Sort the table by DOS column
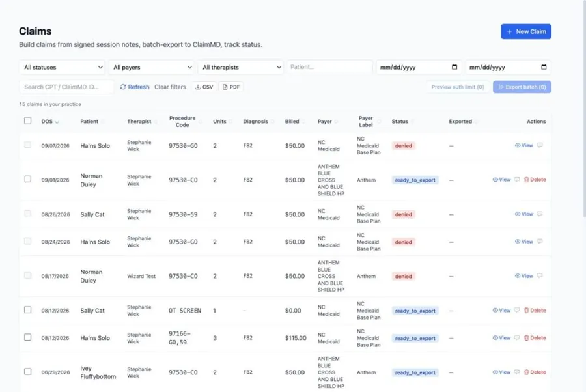Viewport: 586px width, 392px height. click(50, 122)
